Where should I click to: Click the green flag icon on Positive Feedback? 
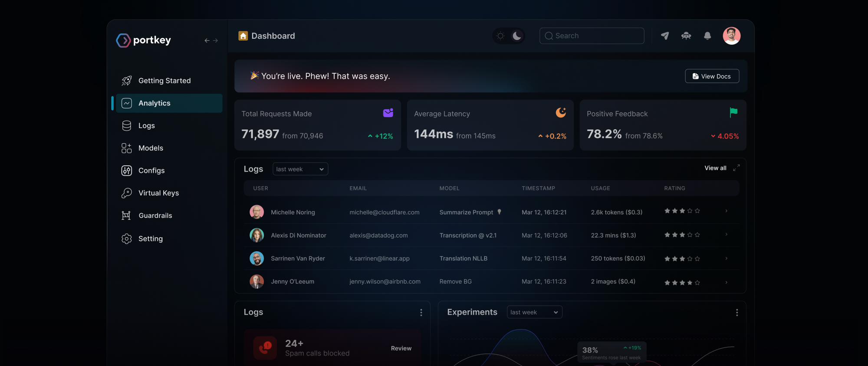733,113
